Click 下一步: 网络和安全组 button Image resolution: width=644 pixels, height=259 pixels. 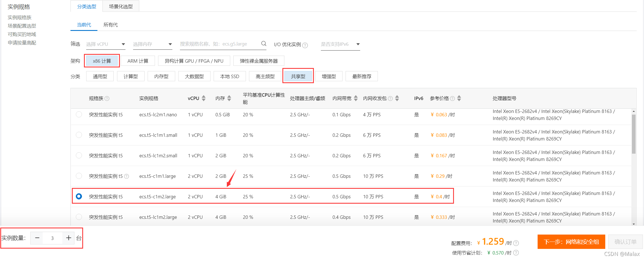[x=571, y=242]
